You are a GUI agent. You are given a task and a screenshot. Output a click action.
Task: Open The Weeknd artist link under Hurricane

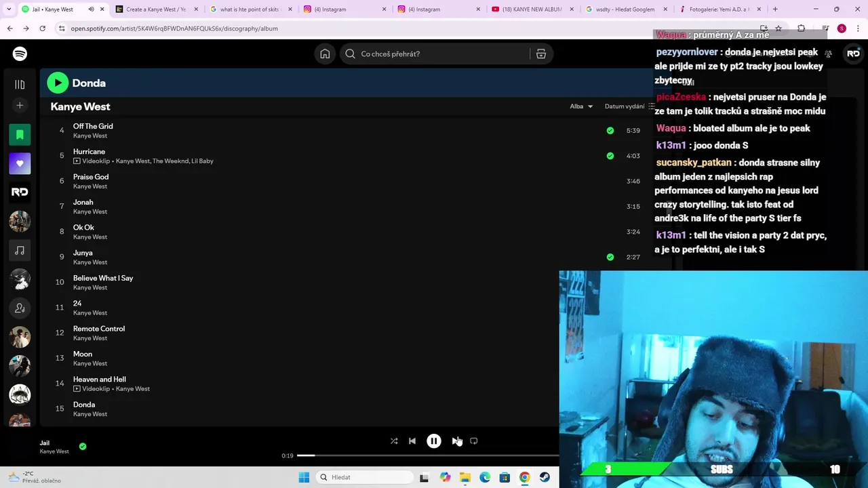point(170,161)
